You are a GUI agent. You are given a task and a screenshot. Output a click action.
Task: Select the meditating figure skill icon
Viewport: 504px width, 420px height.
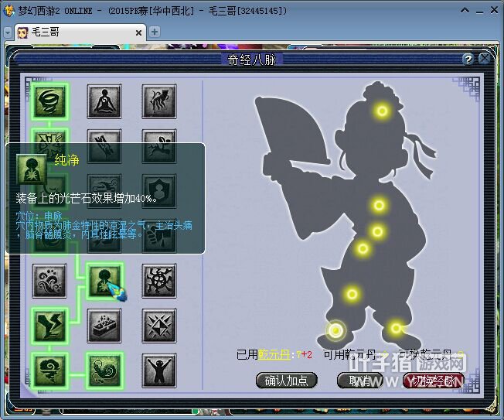pyautogui.click(x=104, y=101)
